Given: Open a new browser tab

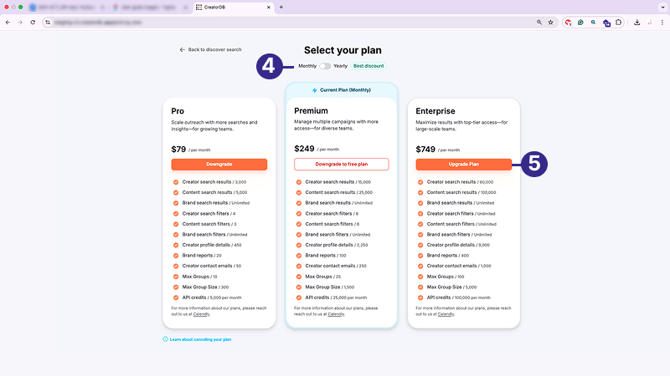Looking at the screenshot, I should click(x=281, y=7).
